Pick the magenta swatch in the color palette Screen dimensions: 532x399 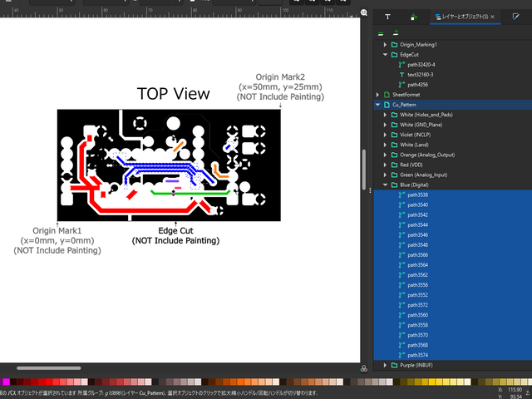(7, 382)
